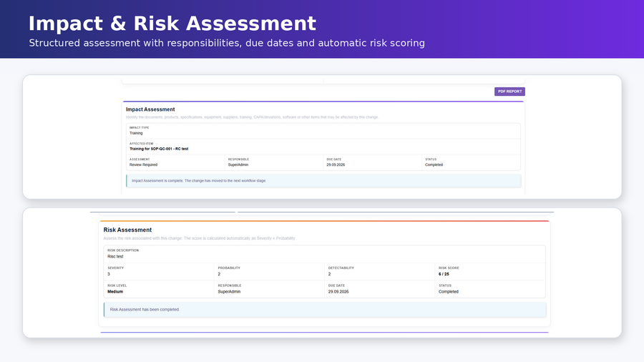Click the RISK LEVEL label

click(x=117, y=285)
